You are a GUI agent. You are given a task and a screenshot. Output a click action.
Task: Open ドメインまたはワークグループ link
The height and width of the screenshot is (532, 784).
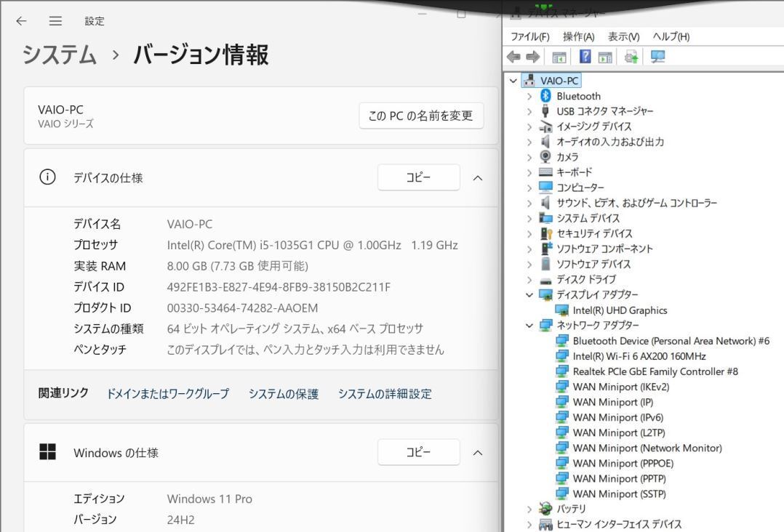[x=168, y=394]
